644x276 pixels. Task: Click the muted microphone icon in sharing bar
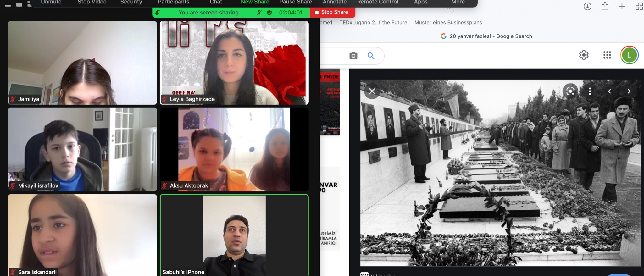pos(259,13)
